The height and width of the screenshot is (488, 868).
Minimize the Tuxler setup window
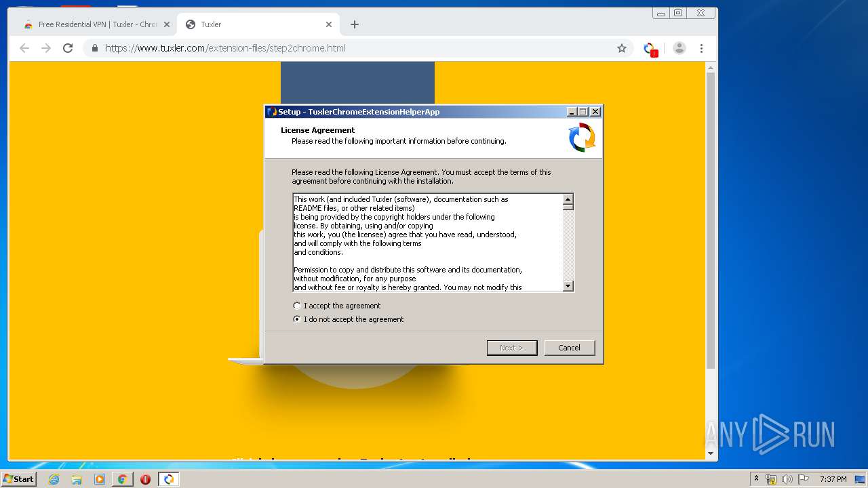[x=572, y=112]
